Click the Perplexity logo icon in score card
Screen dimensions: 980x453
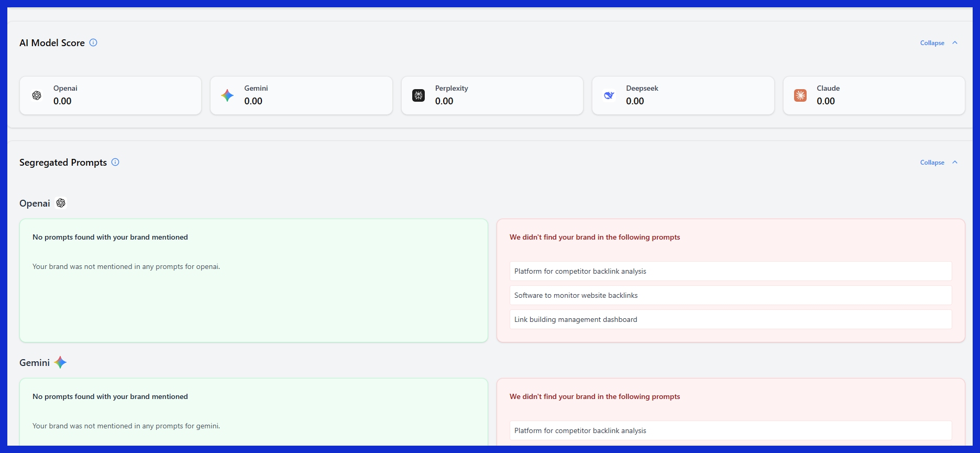click(419, 95)
